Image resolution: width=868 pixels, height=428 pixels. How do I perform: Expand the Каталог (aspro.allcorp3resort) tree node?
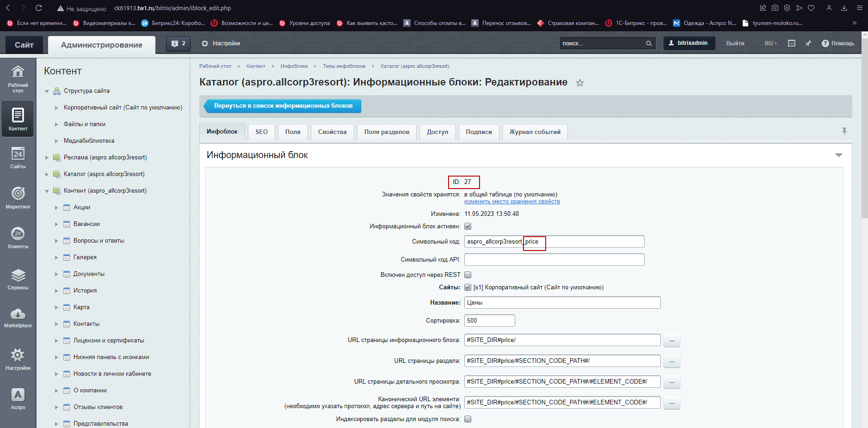(x=47, y=174)
